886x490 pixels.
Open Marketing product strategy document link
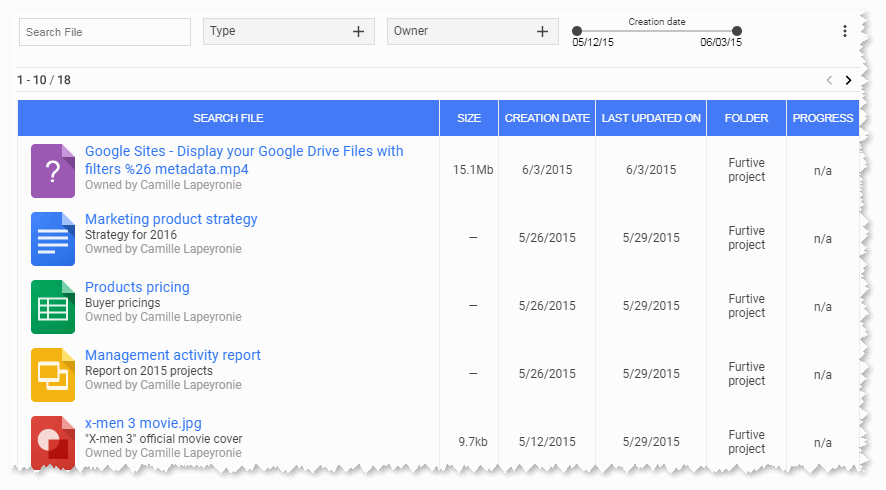[171, 219]
